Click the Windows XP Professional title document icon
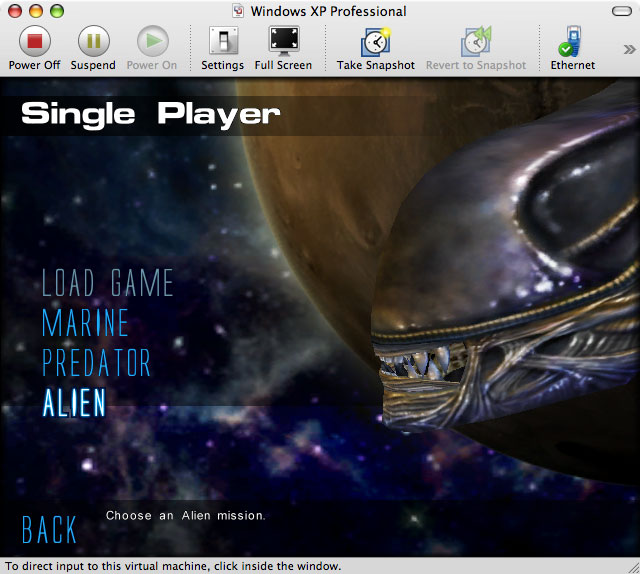 point(238,11)
